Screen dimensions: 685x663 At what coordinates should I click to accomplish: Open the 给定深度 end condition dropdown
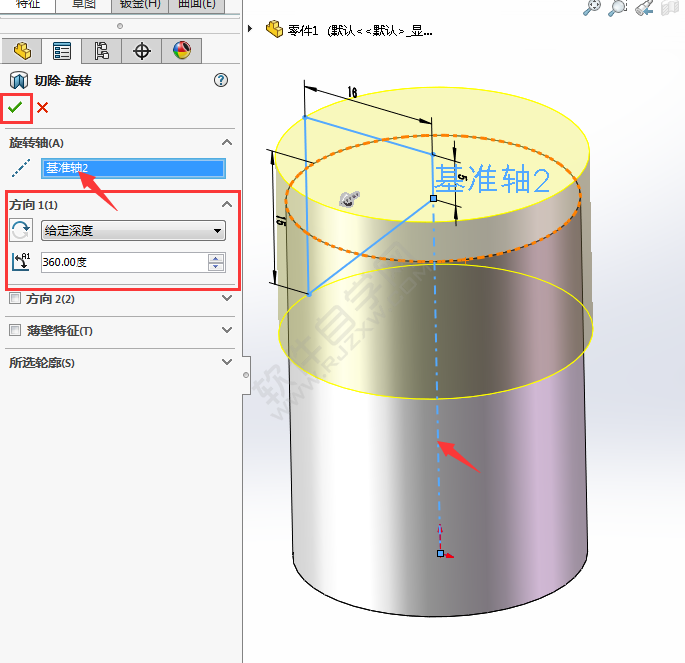click(x=133, y=231)
